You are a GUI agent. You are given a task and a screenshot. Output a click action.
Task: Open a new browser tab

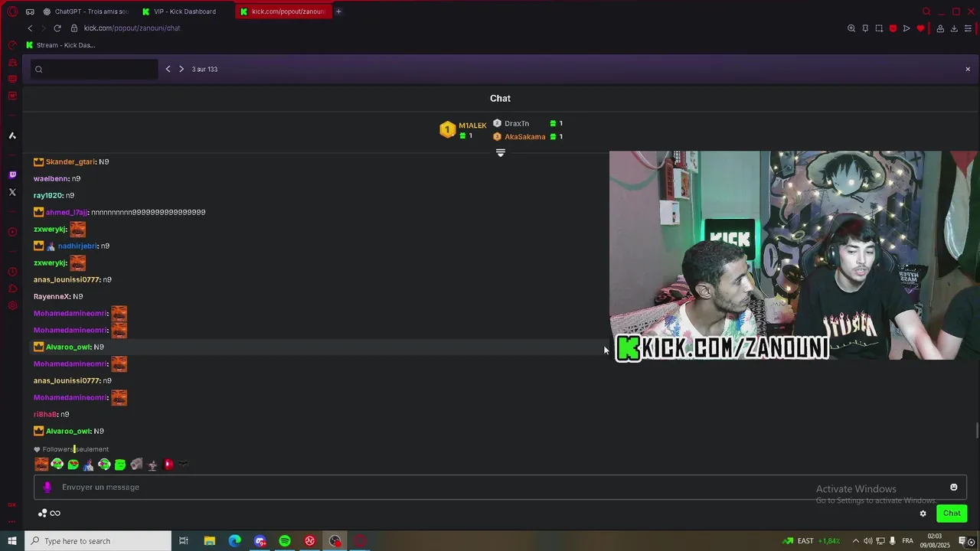pyautogui.click(x=338, y=11)
